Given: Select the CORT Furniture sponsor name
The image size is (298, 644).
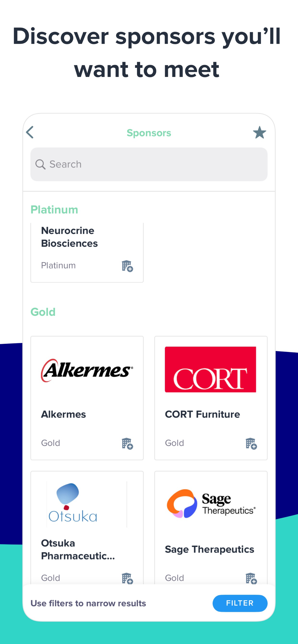Looking at the screenshot, I should 203,414.
